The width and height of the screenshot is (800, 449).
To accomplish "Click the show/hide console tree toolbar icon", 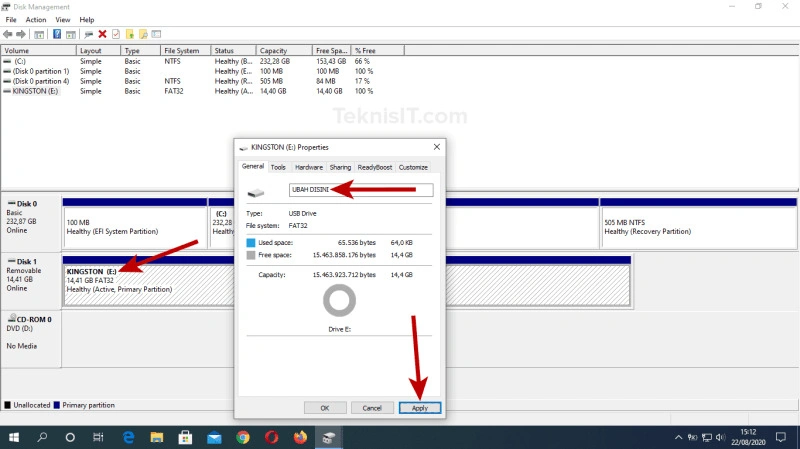I will coord(39,34).
